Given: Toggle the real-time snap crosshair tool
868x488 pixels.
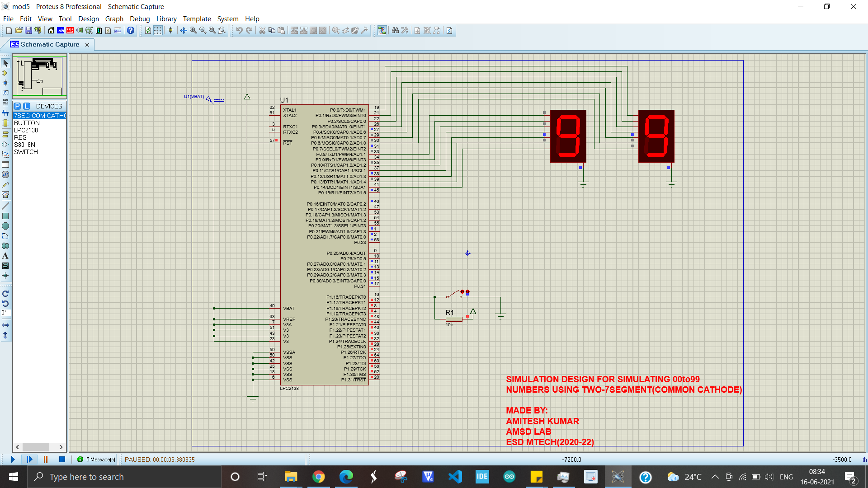Looking at the screenshot, I should (170, 30).
